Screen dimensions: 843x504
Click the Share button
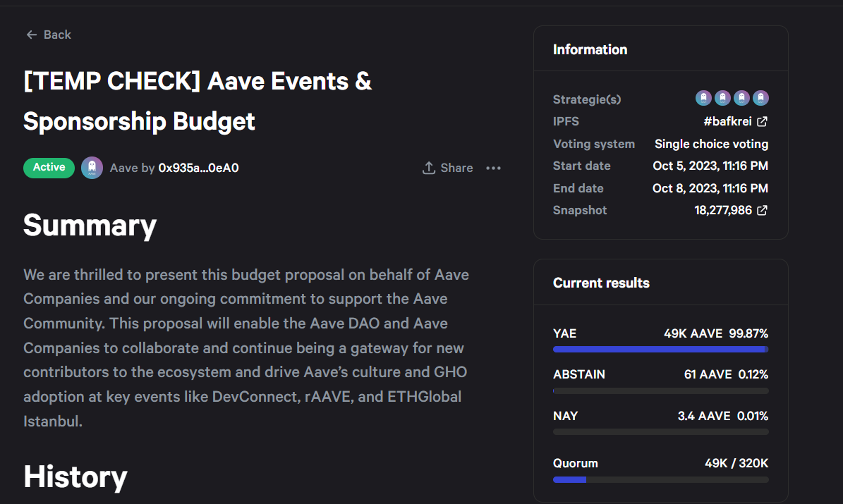[447, 168]
